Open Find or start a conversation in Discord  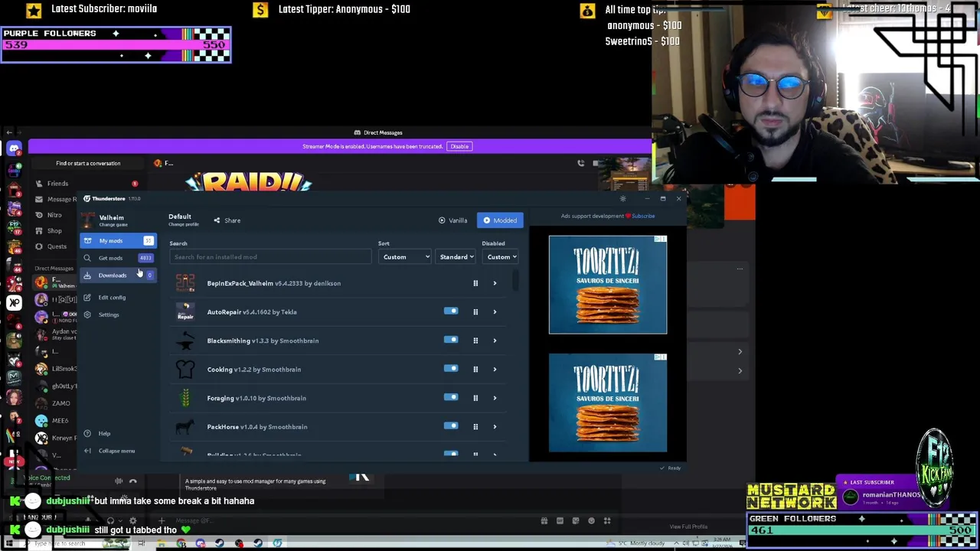point(88,163)
